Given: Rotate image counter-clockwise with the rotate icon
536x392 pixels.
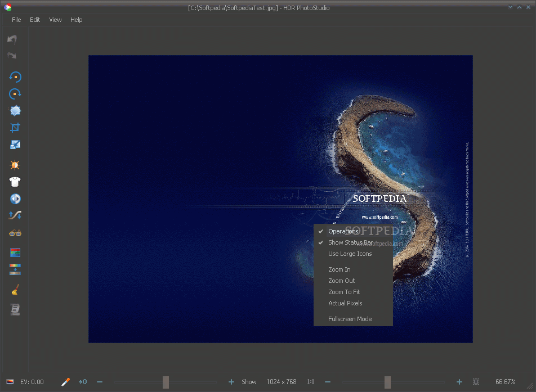Looking at the screenshot, I should coord(15,77).
